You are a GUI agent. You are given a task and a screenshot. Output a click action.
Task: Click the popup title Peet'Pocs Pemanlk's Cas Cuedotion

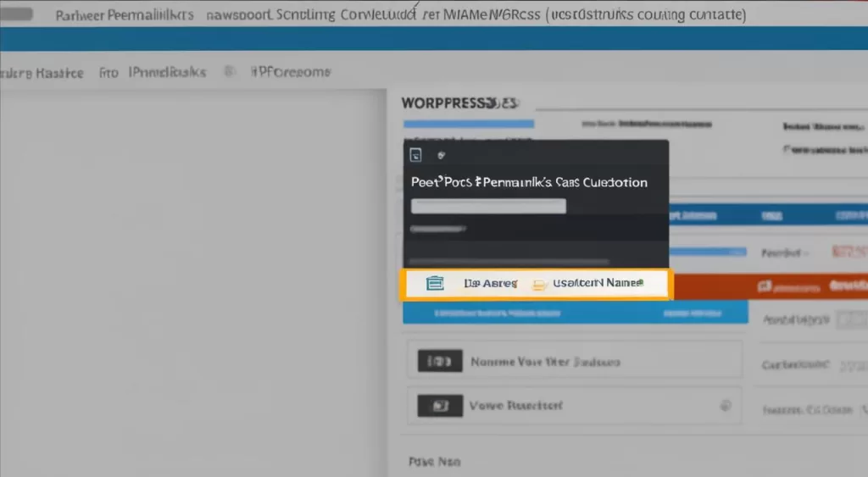point(529,182)
